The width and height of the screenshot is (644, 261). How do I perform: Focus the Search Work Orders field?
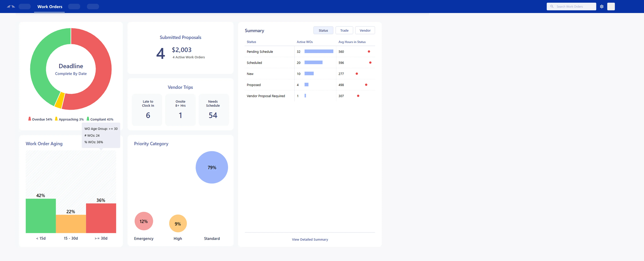point(571,7)
